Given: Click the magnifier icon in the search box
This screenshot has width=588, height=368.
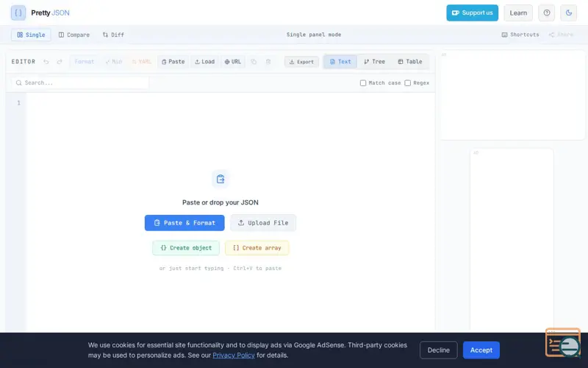Looking at the screenshot, I should coord(19,82).
